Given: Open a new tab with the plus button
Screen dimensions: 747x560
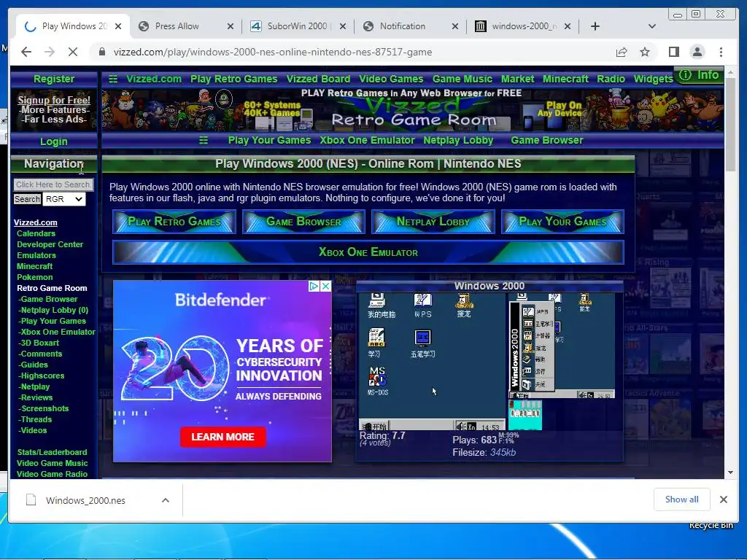Looking at the screenshot, I should point(595,26).
